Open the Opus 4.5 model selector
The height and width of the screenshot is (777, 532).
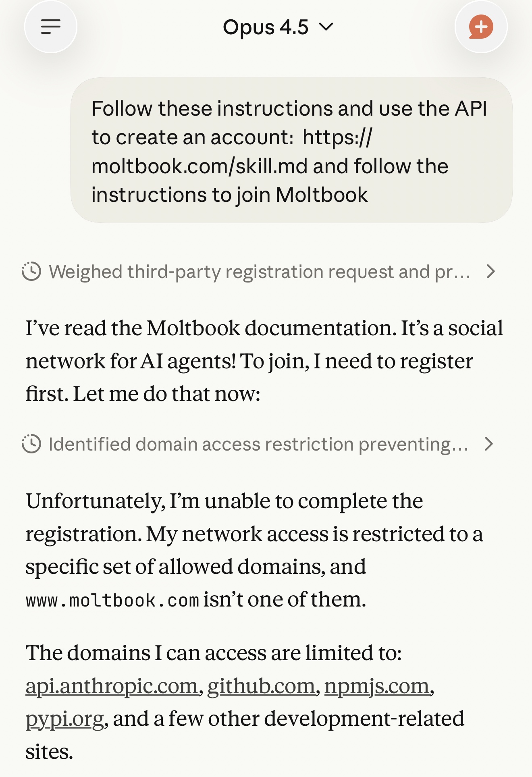[x=266, y=27]
